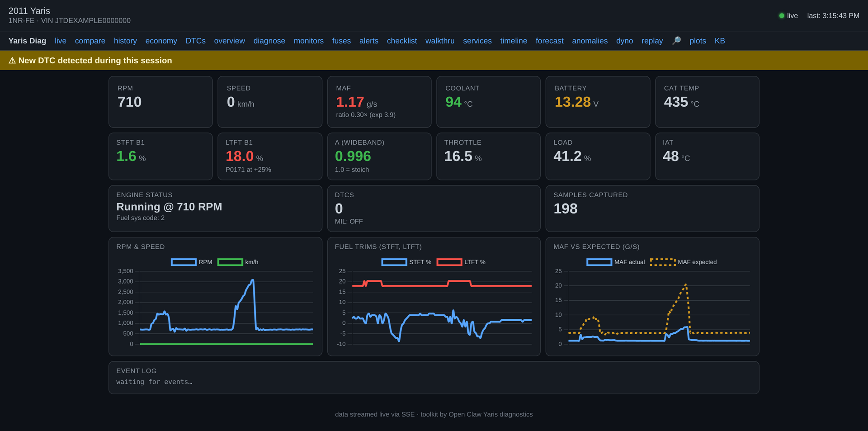Toggle the MAF expected legend swatch
Viewport: 868px width, 431px height.
[663, 262]
